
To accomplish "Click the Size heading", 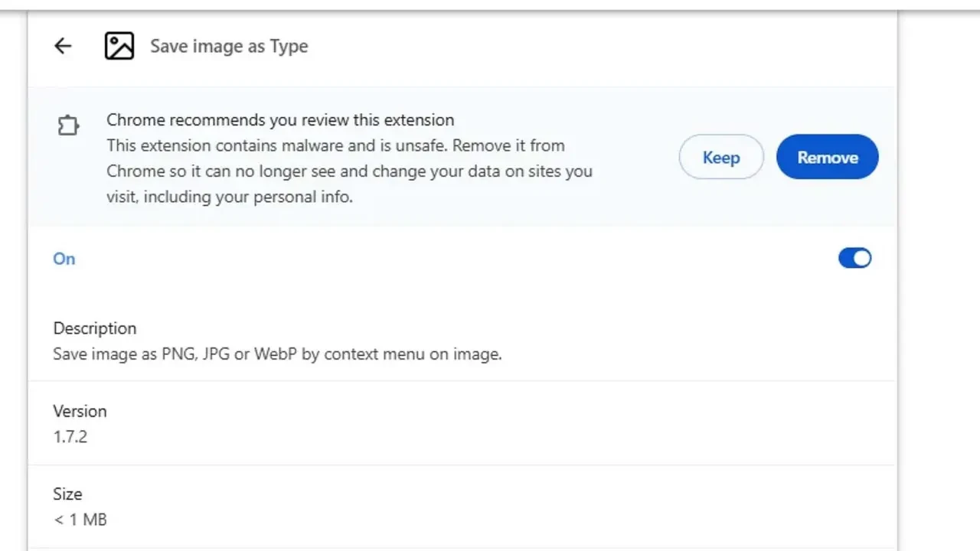I will 67,494.
